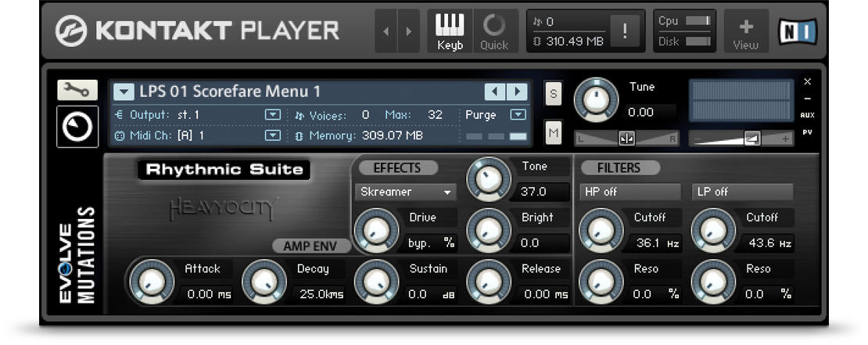
Task: Click the Quick load icon
Action: click(x=494, y=32)
